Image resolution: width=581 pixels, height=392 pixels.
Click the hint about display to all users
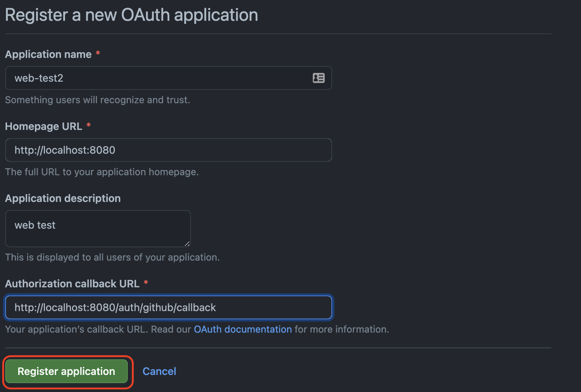tap(112, 257)
